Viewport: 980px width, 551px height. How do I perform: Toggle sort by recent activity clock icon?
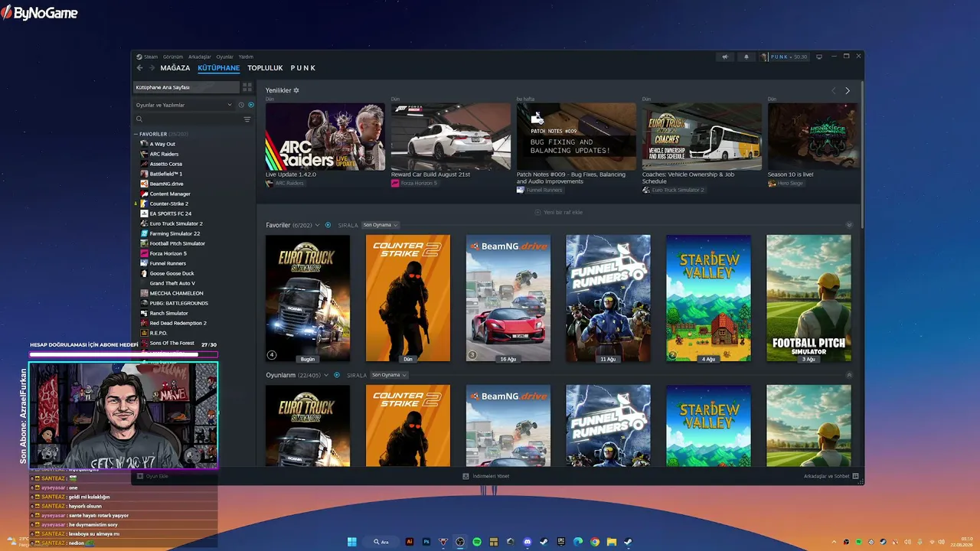pyautogui.click(x=241, y=105)
